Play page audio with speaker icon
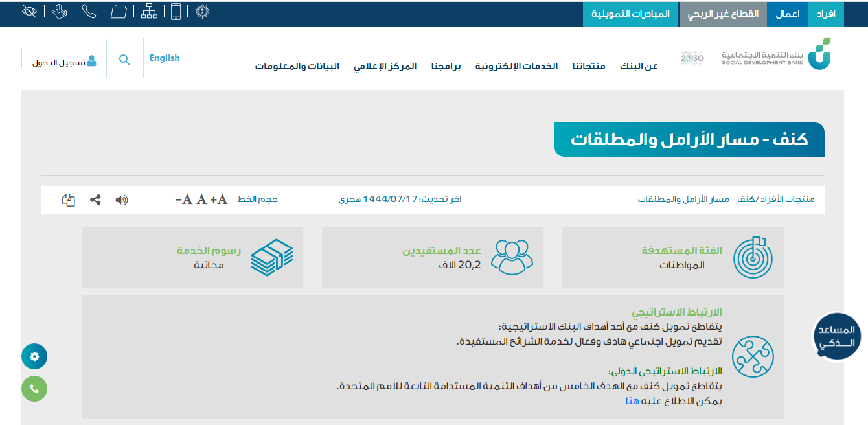The image size is (868, 425). [x=122, y=200]
